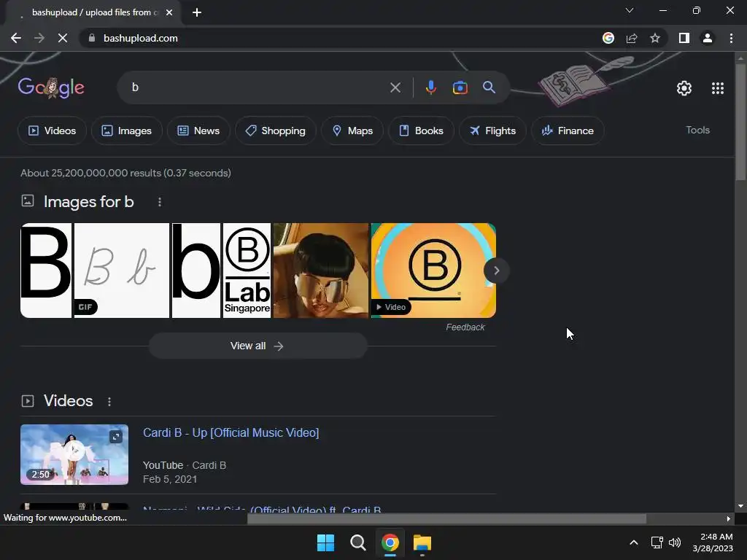Screen dimensions: 747x560
Task: Open the clock showing 2:48 AM
Action: 713,542
